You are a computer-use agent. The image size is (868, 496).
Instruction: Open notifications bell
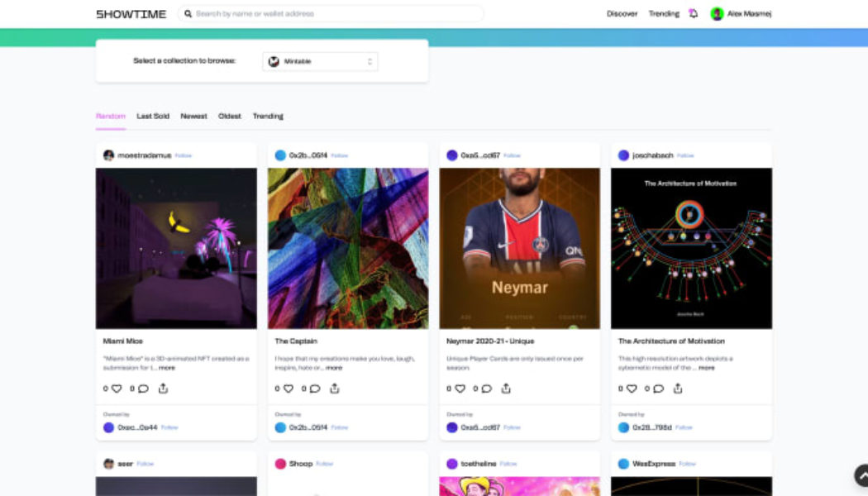[693, 13]
